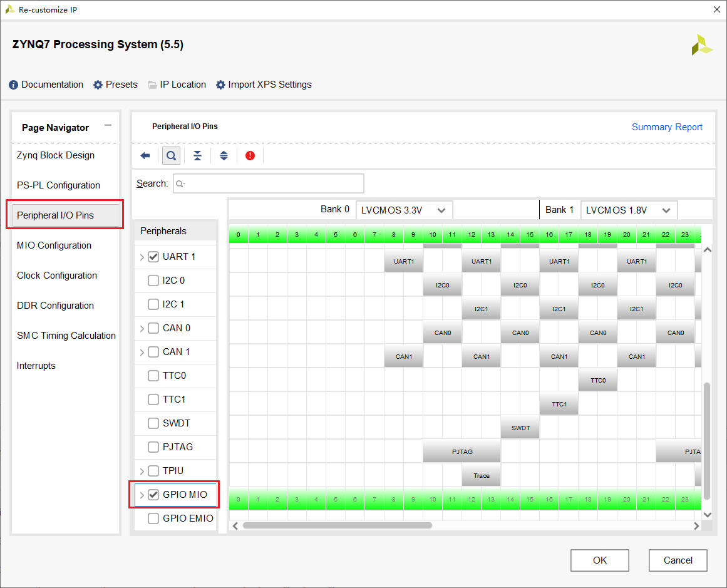This screenshot has height=588, width=727.
Task: Click scroll down arrow of pin grid
Action: point(707,514)
